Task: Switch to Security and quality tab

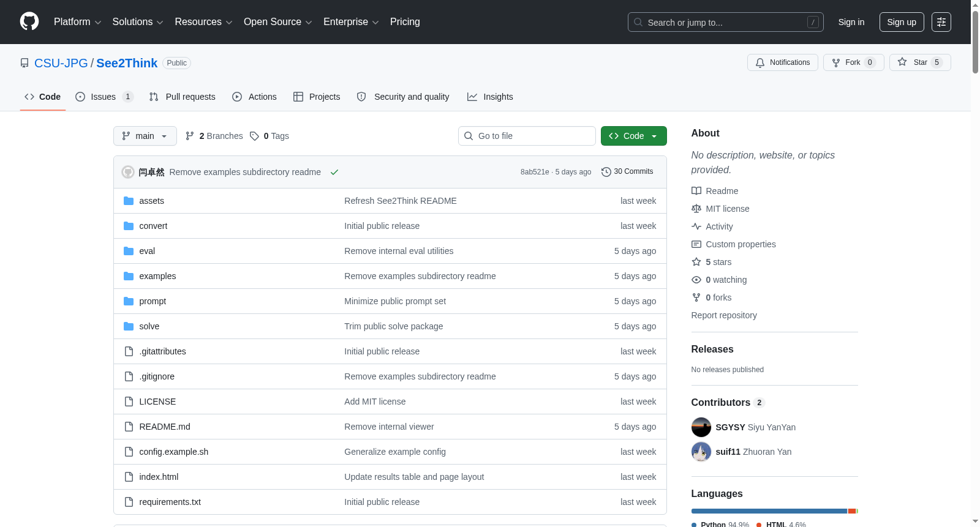Action: [403, 97]
